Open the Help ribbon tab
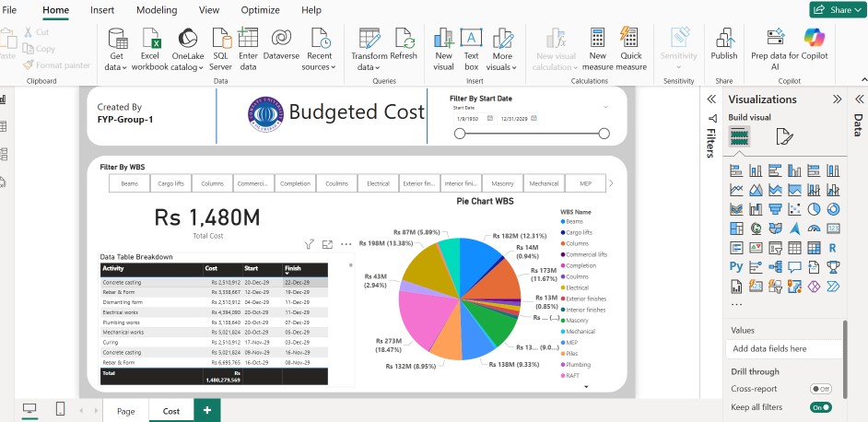 coord(311,10)
